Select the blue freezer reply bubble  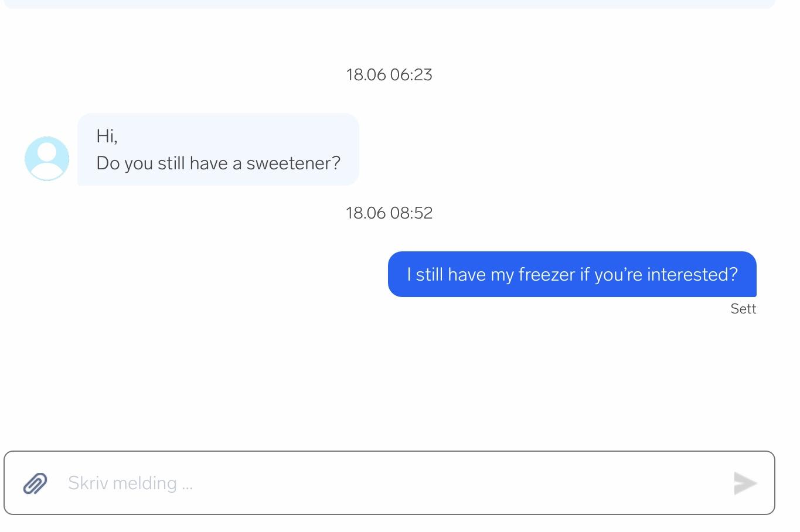tap(572, 274)
